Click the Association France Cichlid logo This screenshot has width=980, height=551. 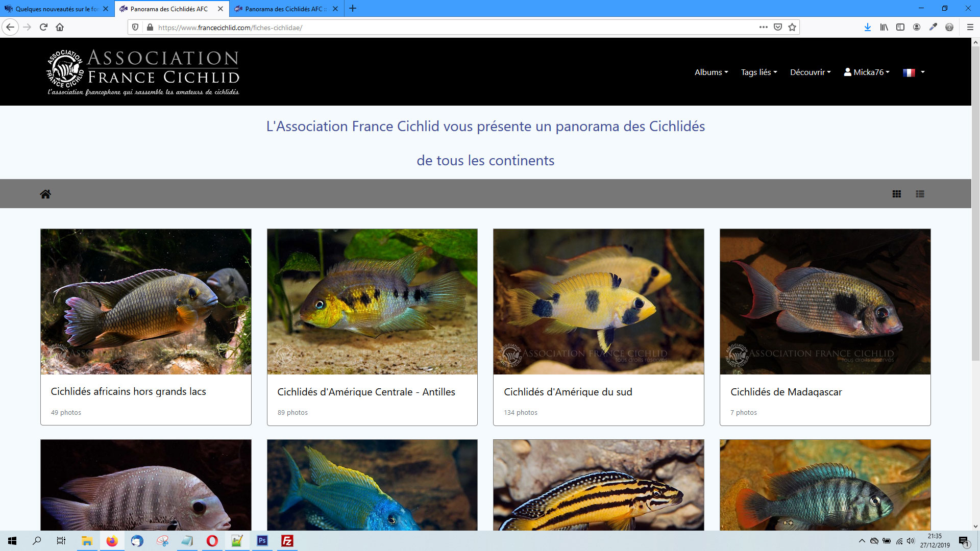click(x=143, y=72)
